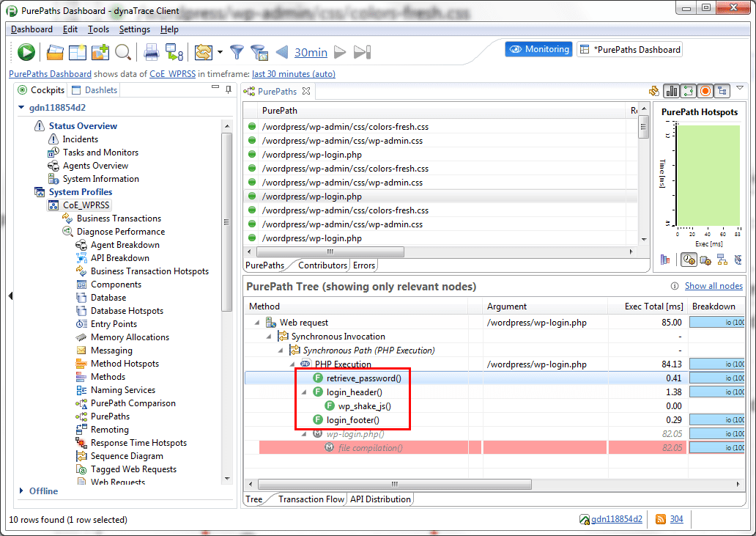Click the green Start session toolbar button

(x=26, y=52)
